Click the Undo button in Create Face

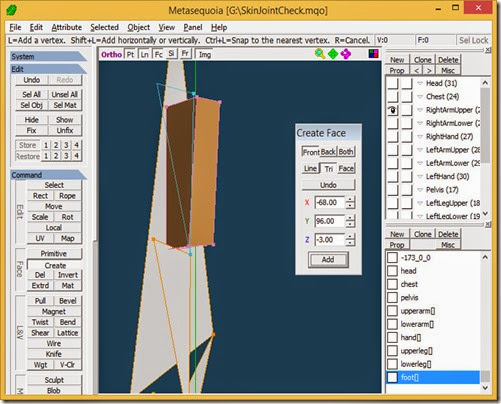pos(328,185)
